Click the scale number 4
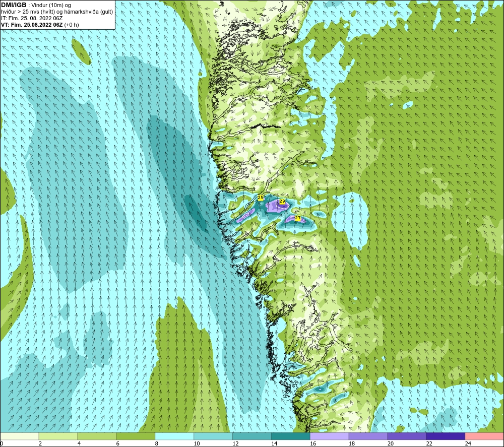This screenshot has width=504, height=447. [79, 443]
